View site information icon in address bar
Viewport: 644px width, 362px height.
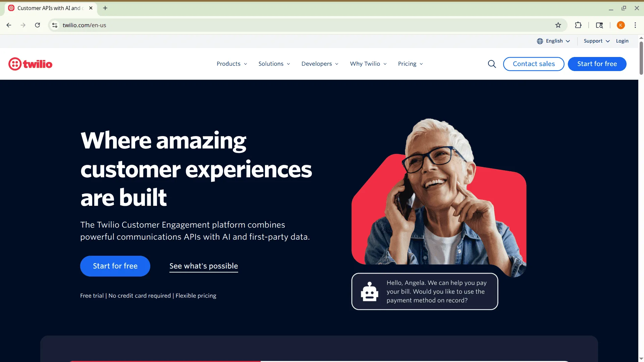pyautogui.click(x=55, y=25)
